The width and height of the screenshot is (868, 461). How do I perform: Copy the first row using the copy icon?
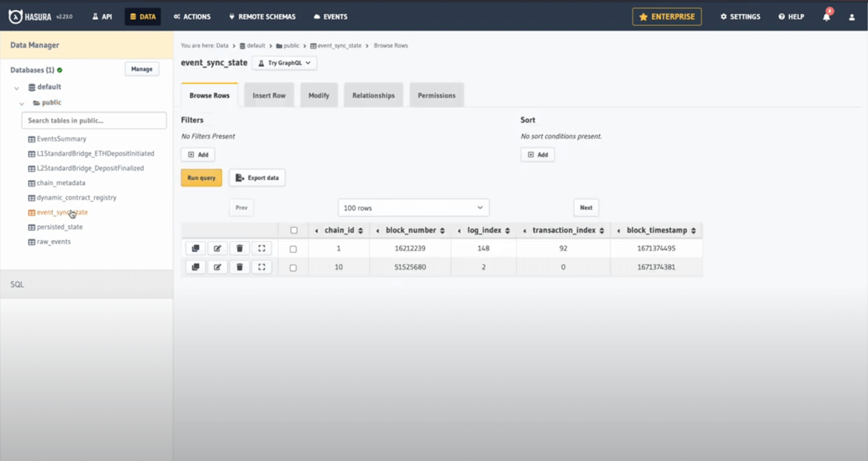click(195, 248)
